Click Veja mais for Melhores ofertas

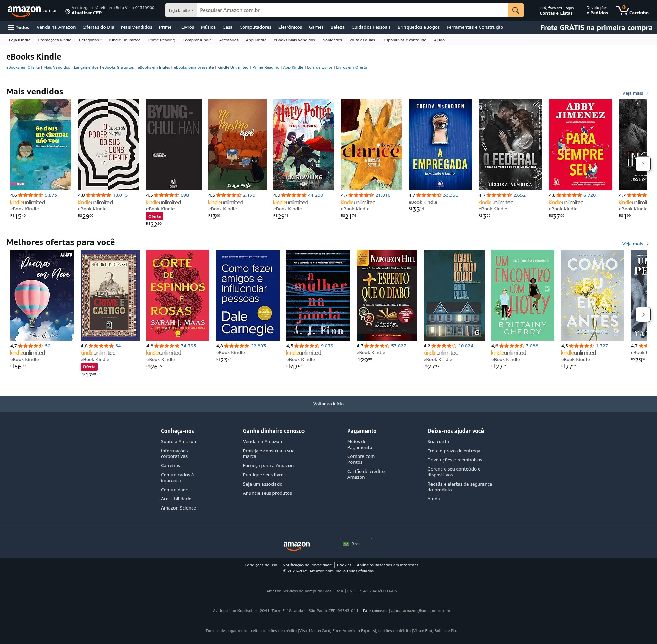pos(635,244)
